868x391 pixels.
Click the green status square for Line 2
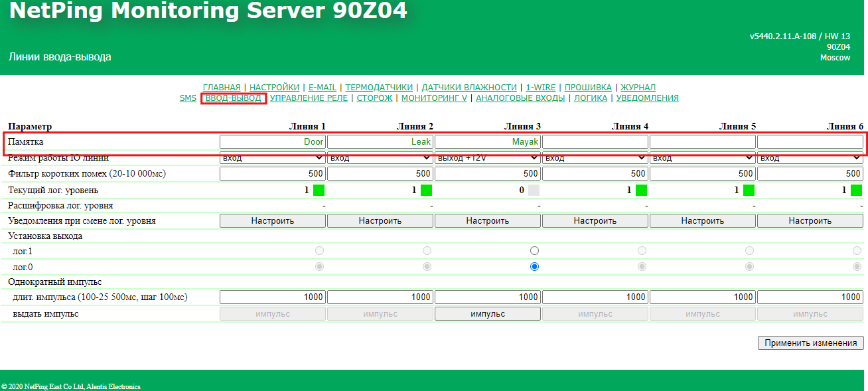[x=426, y=190]
